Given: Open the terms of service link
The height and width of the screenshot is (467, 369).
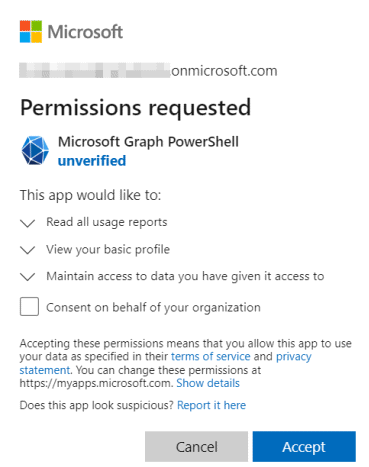Looking at the screenshot, I should coord(211,356).
